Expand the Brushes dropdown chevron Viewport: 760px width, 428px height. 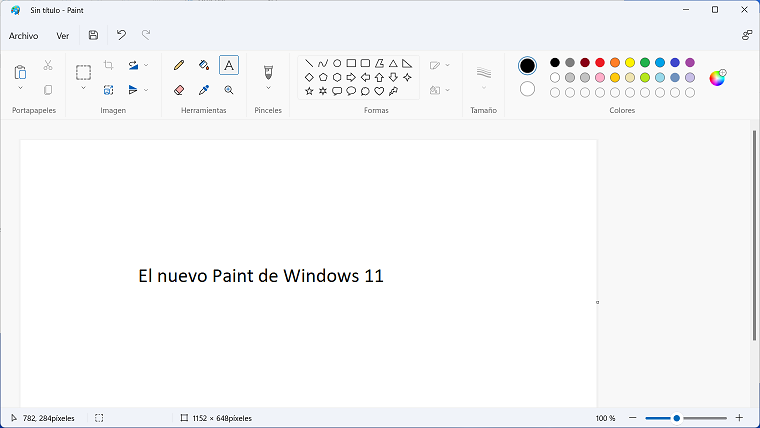[268, 88]
